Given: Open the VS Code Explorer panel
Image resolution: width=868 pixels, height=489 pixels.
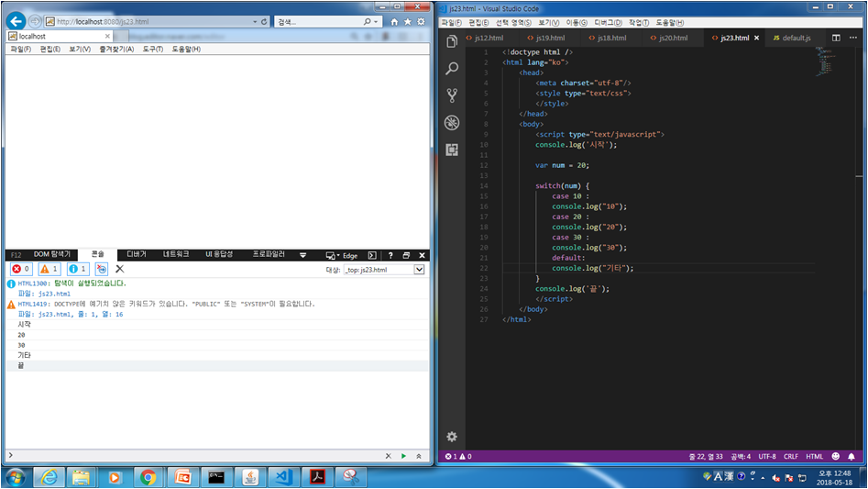Looking at the screenshot, I should [x=452, y=41].
